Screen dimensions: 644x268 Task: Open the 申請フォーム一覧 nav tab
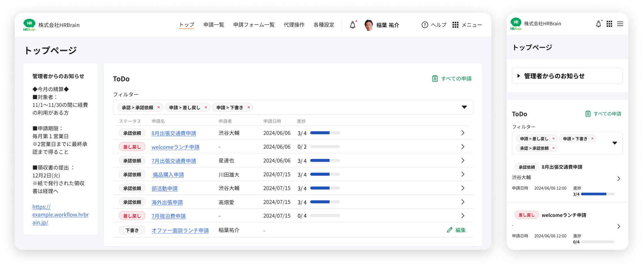[x=254, y=25]
